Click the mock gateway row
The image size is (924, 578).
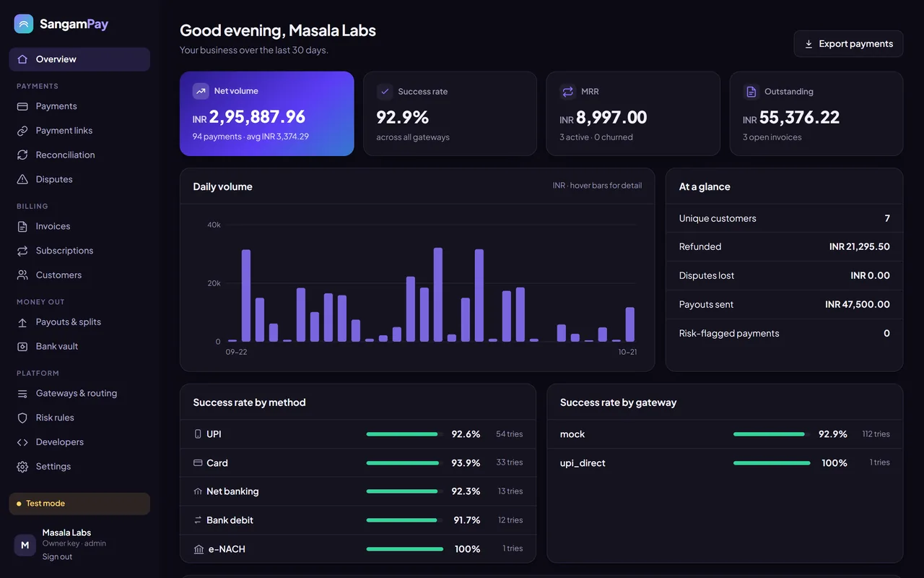[x=725, y=434]
